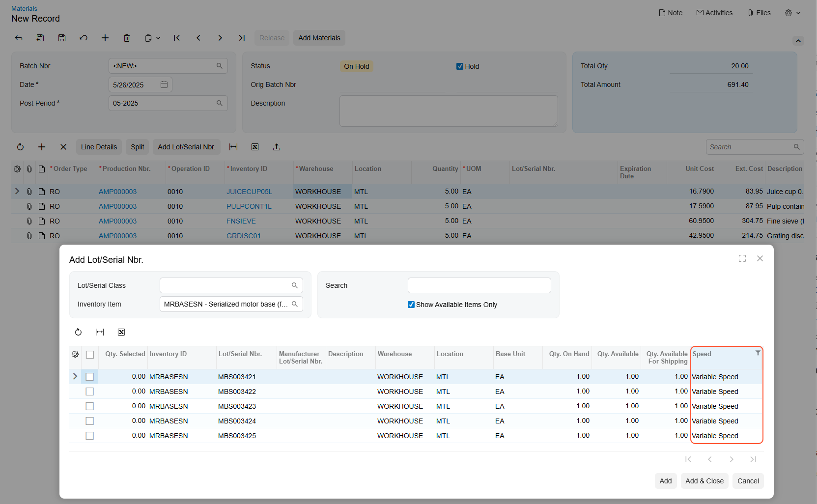Click the Add button
Image resolution: width=817 pixels, height=504 pixels.
pyautogui.click(x=665, y=481)
